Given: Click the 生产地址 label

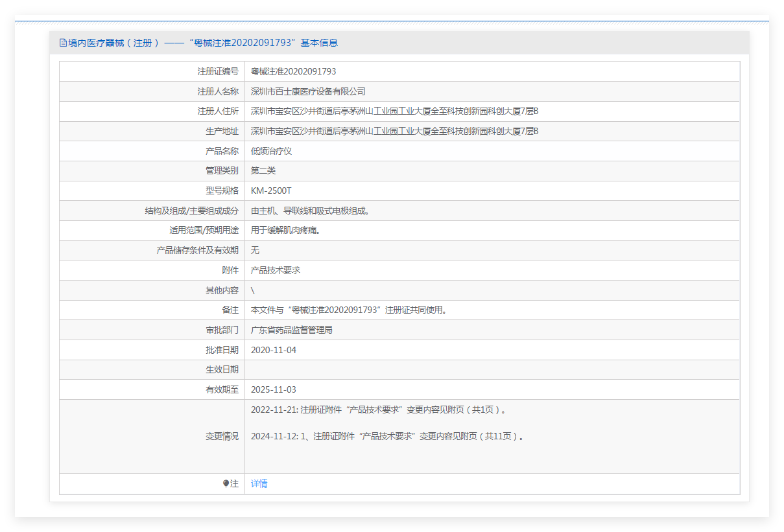Looking at the screenshot, I should click(x=222, y=132).
